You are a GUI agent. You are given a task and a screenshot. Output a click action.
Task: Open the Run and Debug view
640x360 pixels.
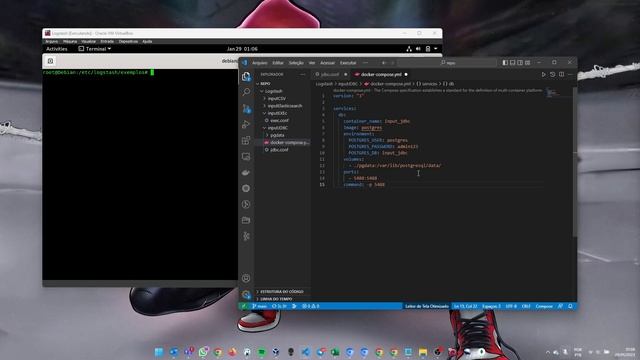click(246, 124)
